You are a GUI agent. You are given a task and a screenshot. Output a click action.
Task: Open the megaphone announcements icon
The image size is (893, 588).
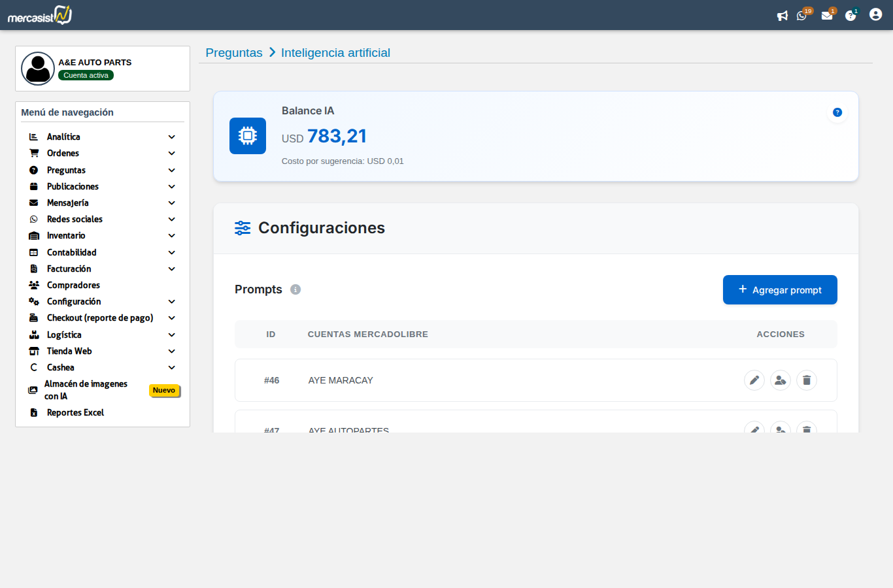pos(782,16)
